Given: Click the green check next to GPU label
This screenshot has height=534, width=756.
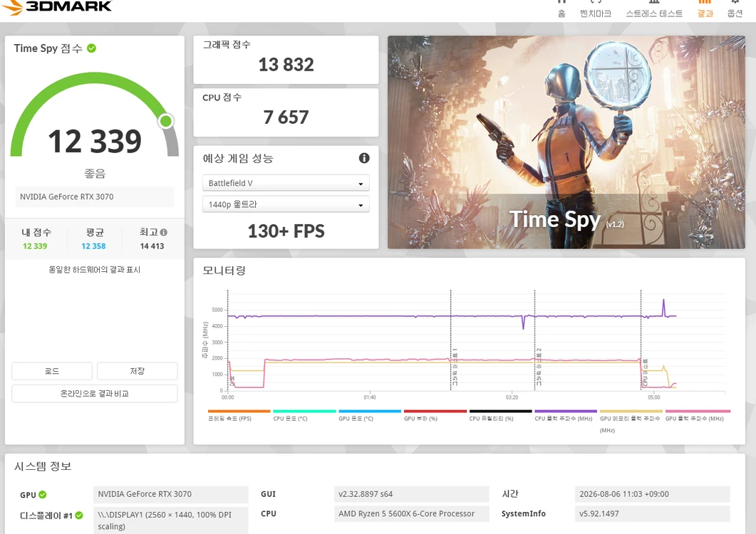Looking at the screenshot, I should click(43, 494).
